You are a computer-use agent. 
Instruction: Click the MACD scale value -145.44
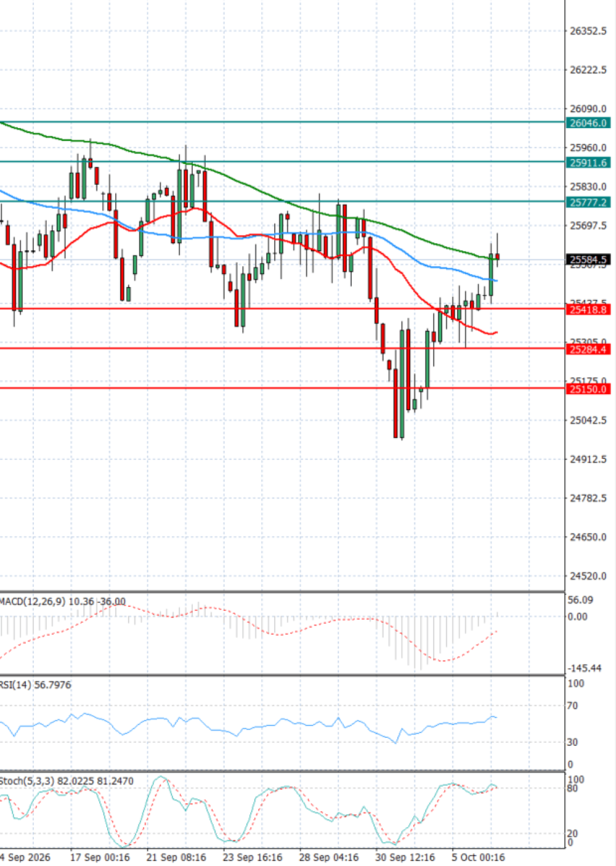click(584, 668)
